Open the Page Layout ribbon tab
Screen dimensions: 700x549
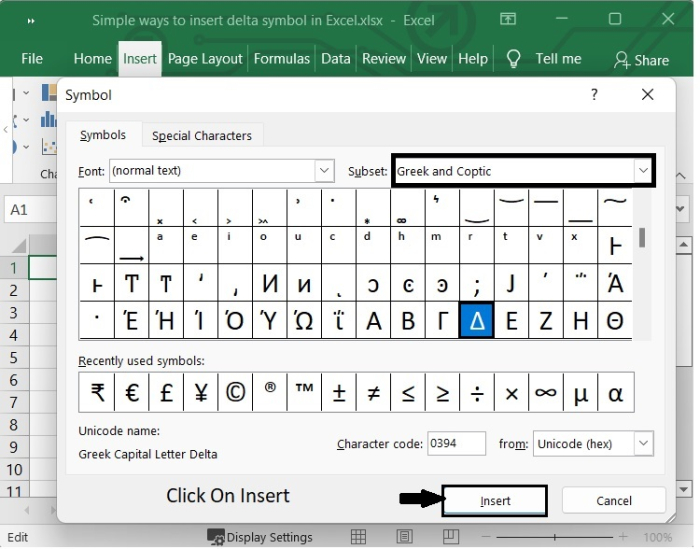tap(207, 59)
